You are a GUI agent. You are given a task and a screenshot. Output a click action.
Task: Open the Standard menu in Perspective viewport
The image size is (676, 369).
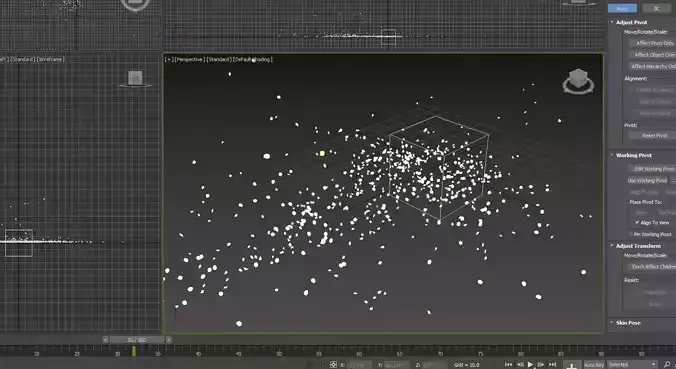tap(219, 59)
